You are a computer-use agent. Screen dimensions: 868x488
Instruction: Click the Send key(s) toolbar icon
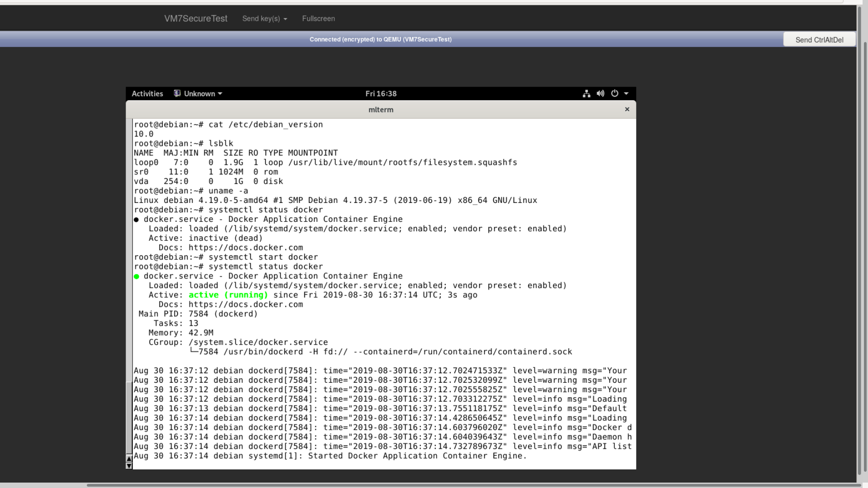coord(265,19)
